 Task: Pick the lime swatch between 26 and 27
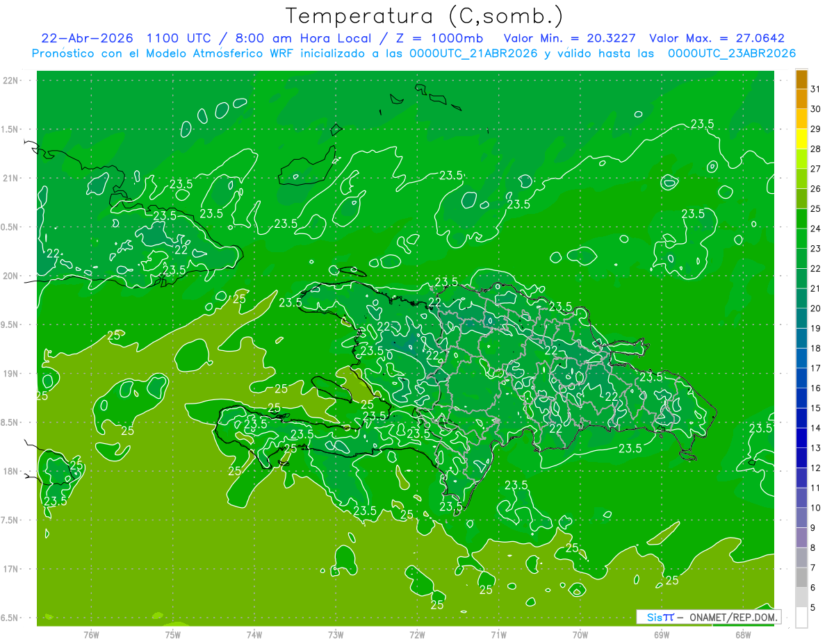click(801, 179)
